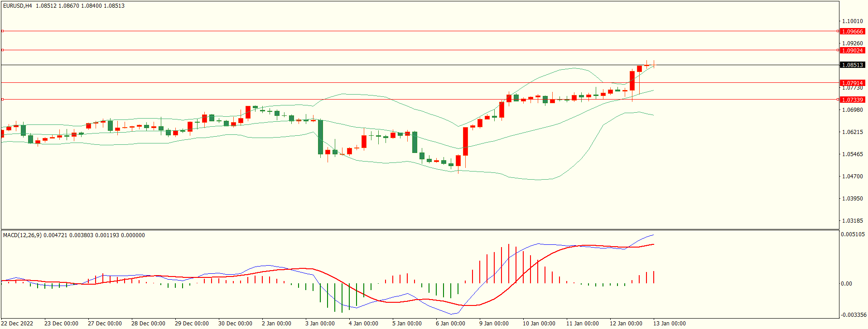The height and width of the screenshot is (329, 868).
Task: Click the 22 Dec 2022 date label
Action: pos(17,324)
